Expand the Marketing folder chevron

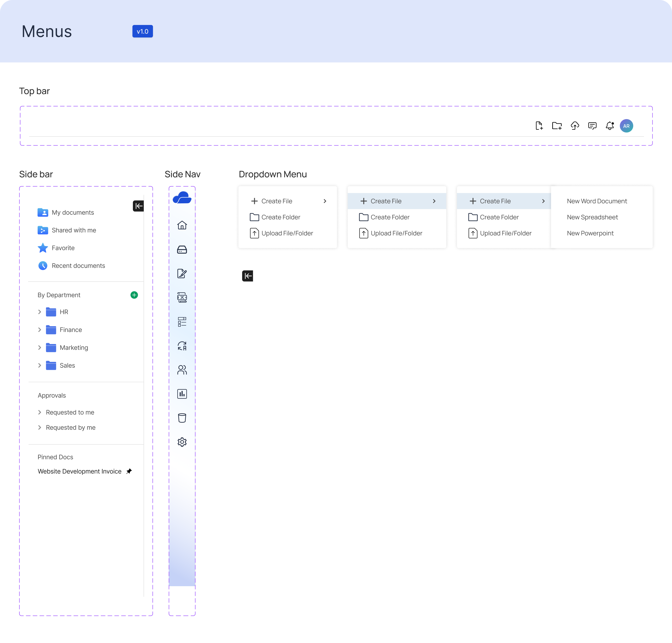tap(39, 348)
